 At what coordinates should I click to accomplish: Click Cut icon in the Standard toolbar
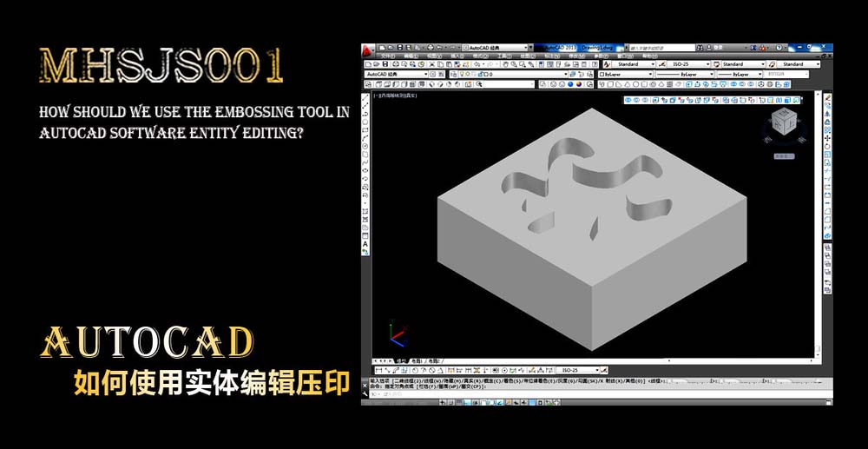[431, 64]
